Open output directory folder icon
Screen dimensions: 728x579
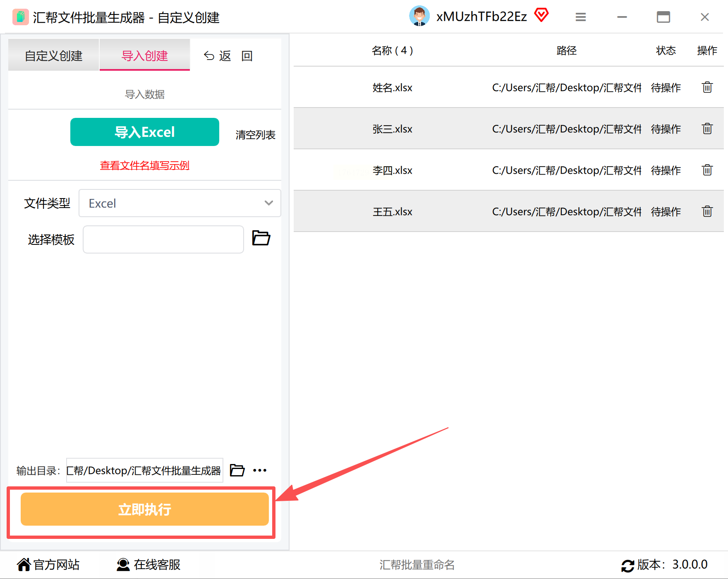click(237, 470)
